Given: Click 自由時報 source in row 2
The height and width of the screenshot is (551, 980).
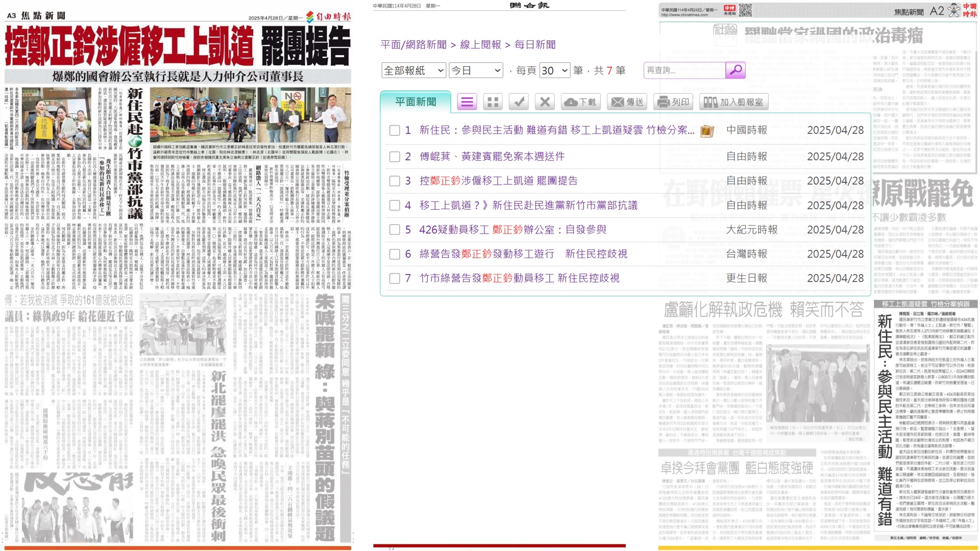Looking at the screenshot, I should [747, 157].
